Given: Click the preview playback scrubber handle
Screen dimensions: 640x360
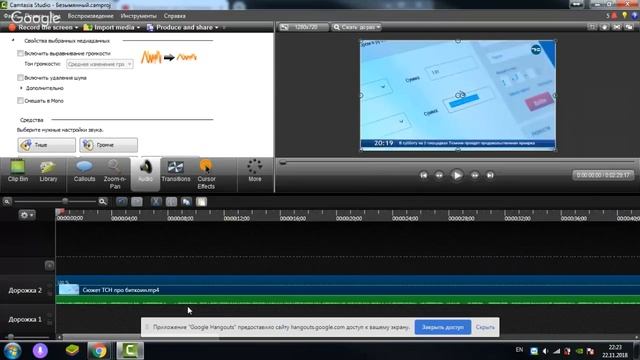Looking at the screenshot, I should coord(282,162).
